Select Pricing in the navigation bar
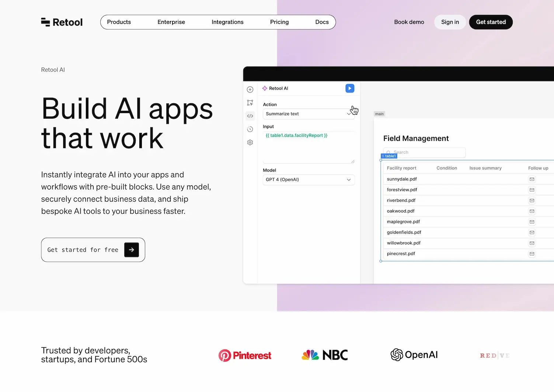The image size is (554, 392). pos(279,22)
